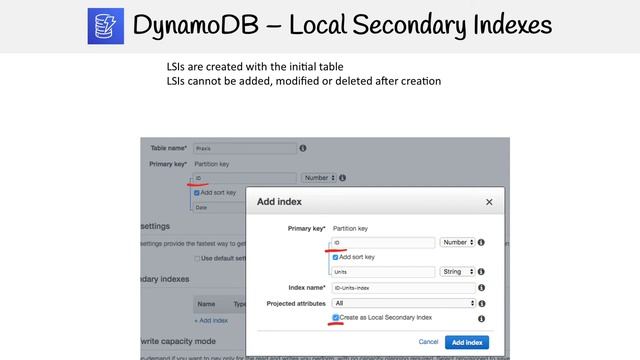The image size is (640, 360).
Task: Click the write capacity mode heading
Action: point(178,341)
